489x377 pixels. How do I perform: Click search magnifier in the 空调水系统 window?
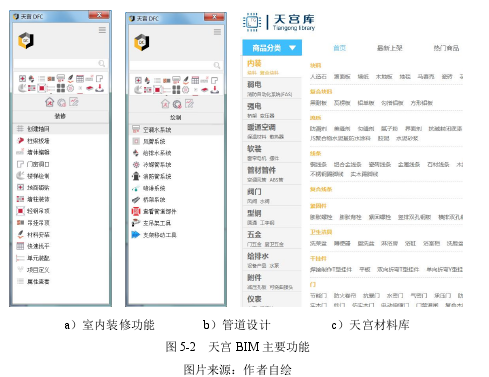point(217,65)
